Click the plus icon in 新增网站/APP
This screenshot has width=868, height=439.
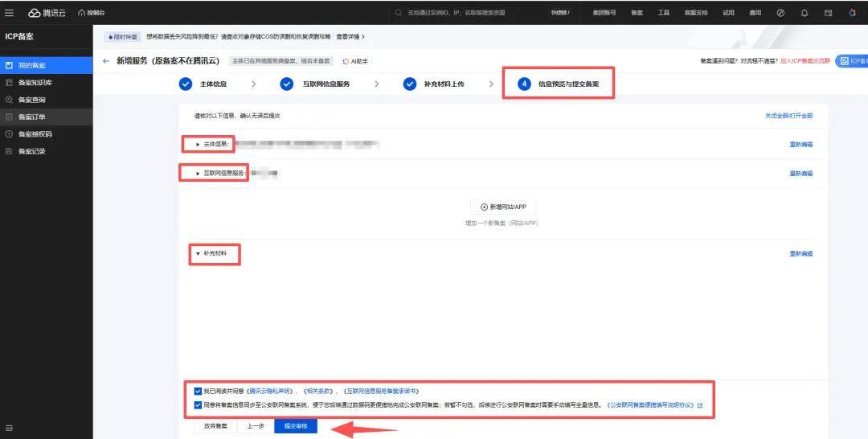[484, 207]
